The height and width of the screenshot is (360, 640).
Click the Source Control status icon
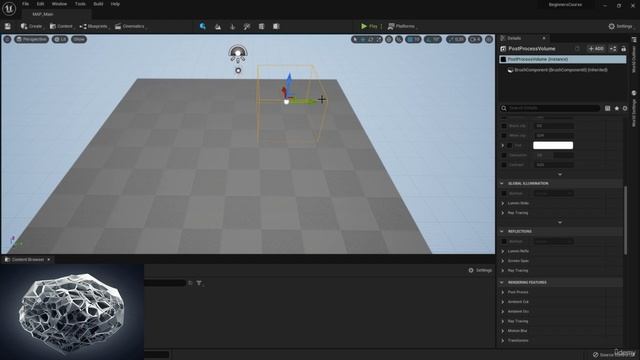596,354
